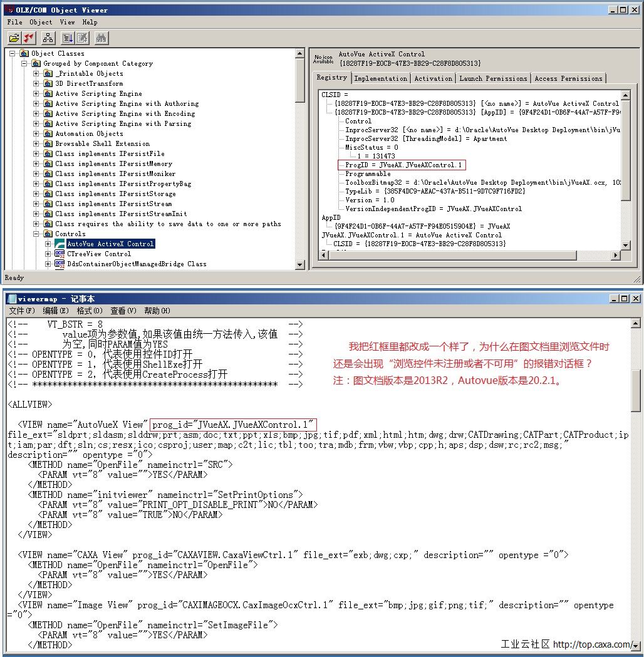The height and width of the screenshot is (657, 644).
Task: Open Notepad 编辑(E) menu
Action: pos(56,311)
